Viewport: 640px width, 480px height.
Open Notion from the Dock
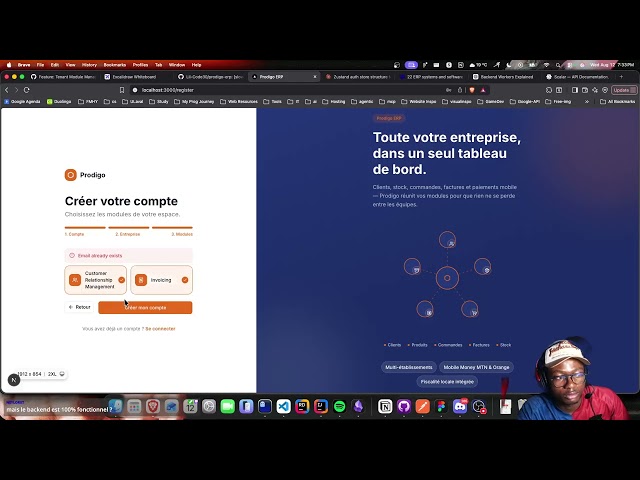pos(385,406)
